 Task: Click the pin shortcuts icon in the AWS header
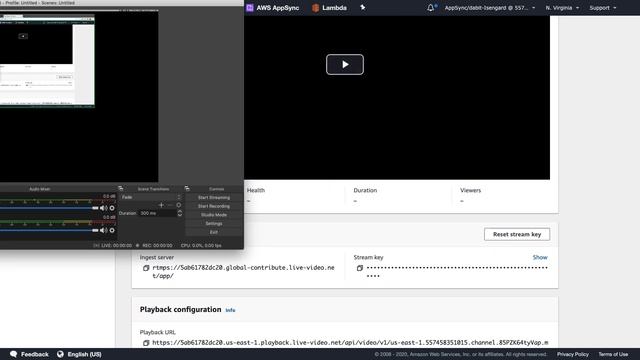click(x=362, y=8)
